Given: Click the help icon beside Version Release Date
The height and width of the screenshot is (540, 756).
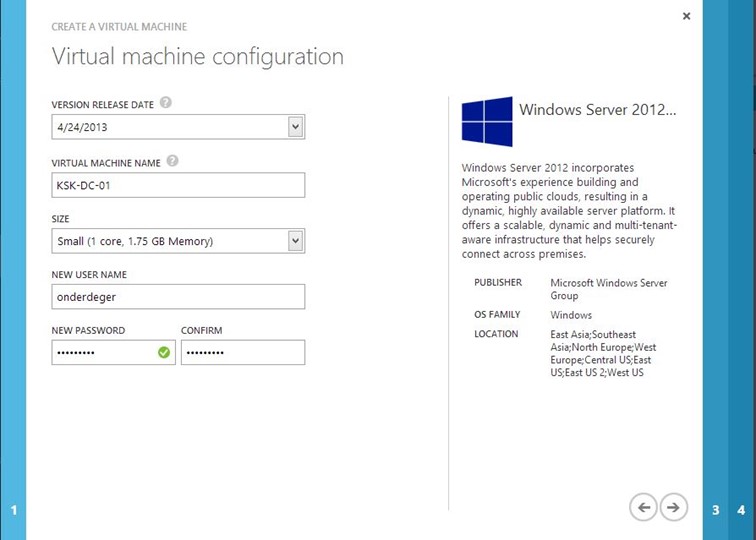Looking at the screenshot, I should click(x=165, y=103).
